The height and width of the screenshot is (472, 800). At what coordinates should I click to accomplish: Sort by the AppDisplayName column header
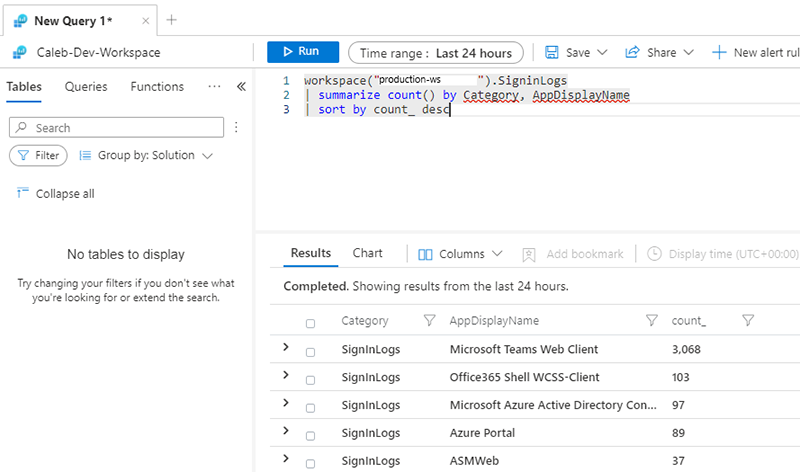point(494,320)
